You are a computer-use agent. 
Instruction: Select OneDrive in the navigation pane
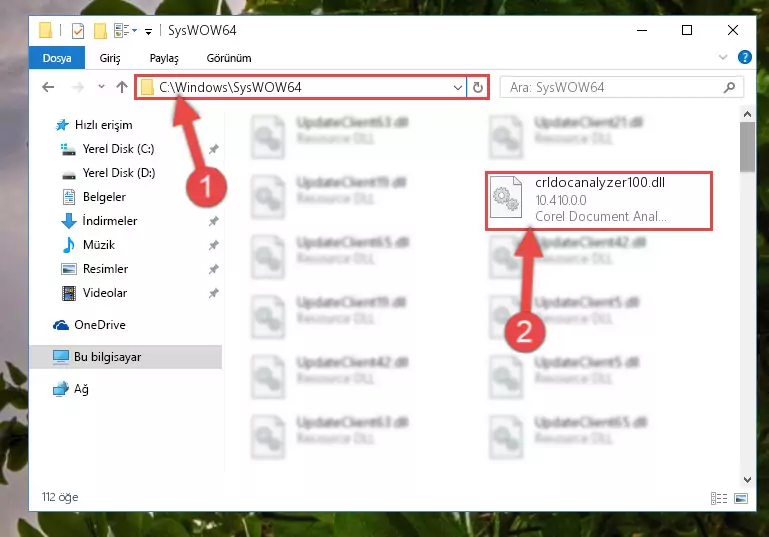click(89, 325)
